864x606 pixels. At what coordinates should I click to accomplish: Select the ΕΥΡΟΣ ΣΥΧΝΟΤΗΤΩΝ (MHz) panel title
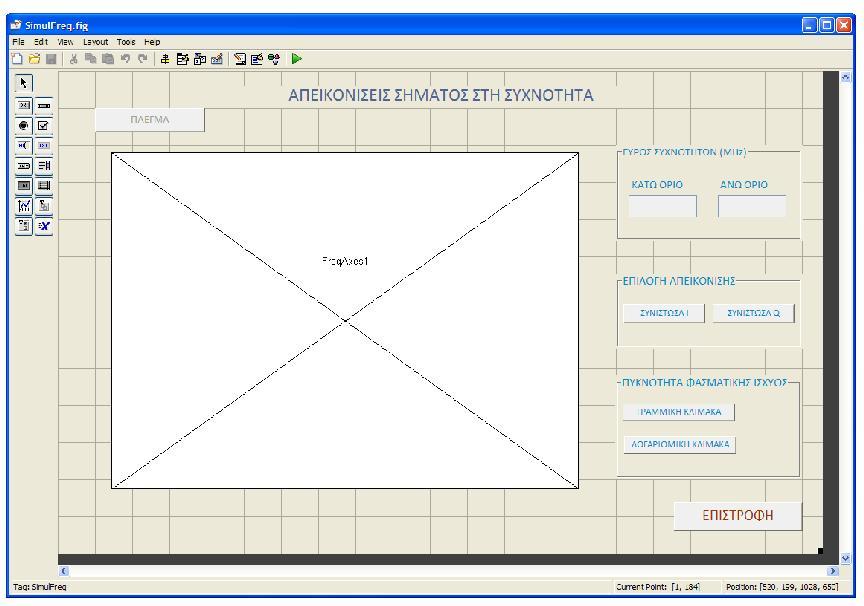(684, 152)
